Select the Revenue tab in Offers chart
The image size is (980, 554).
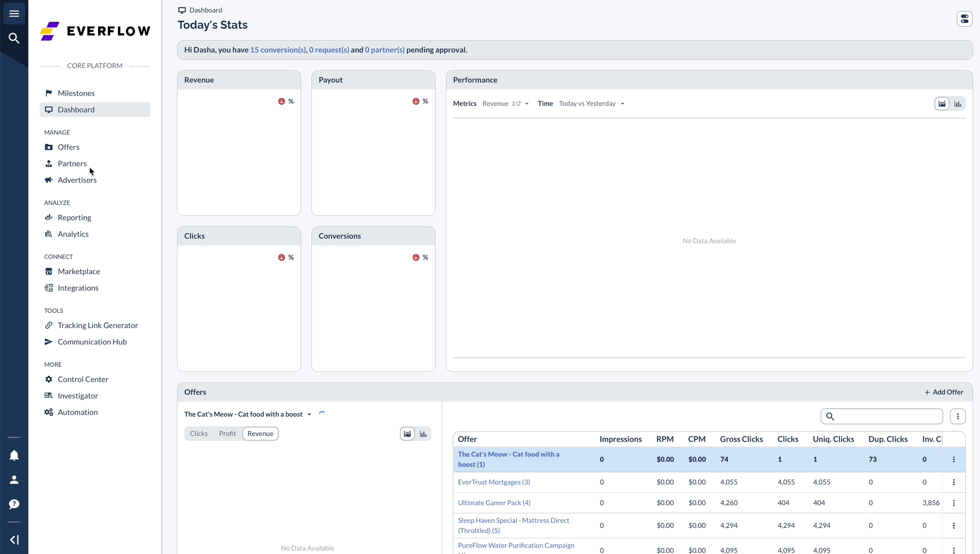click(x=260, y=434)
